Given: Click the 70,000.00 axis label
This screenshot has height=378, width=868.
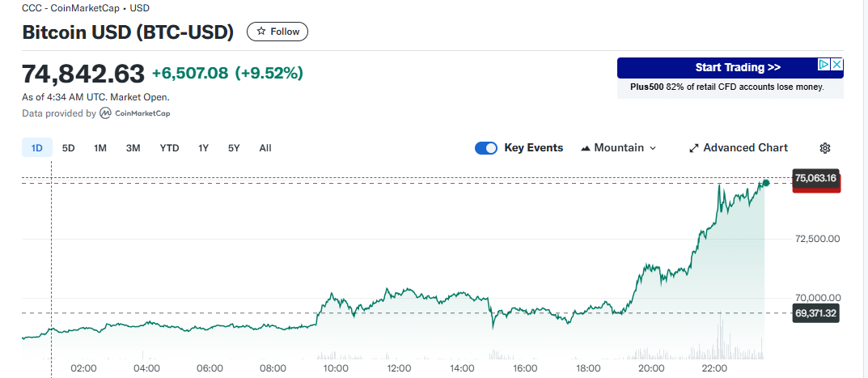Looking at the screenshot, I should 818,298.
